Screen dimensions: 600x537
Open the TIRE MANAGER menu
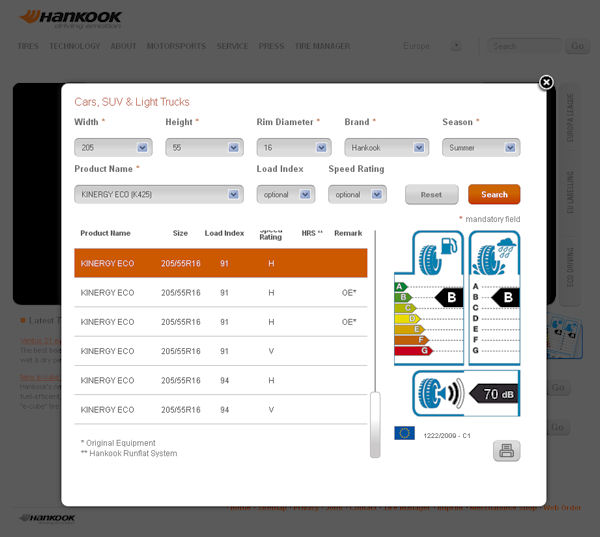click(323, 46)
